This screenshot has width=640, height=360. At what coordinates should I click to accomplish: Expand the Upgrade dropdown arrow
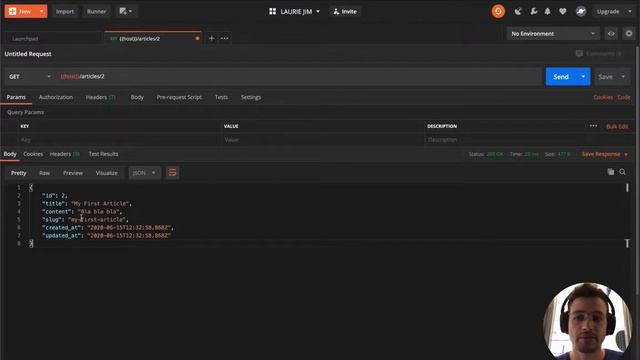629,11
